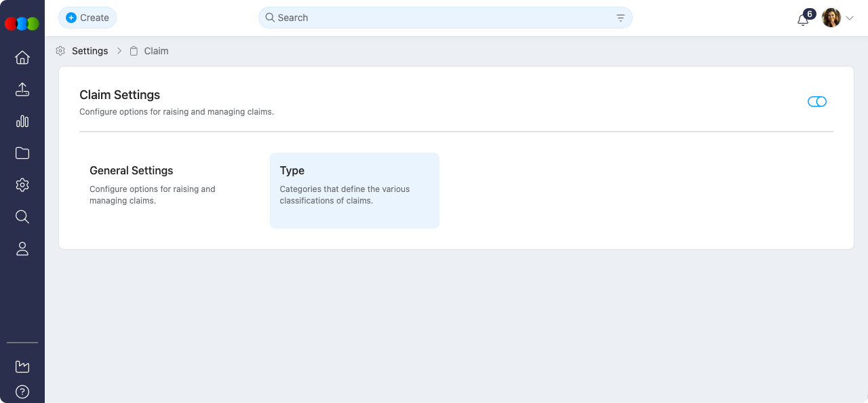Focus the Search input field
This screenshot has height=403, width=868.
[441, 18]
